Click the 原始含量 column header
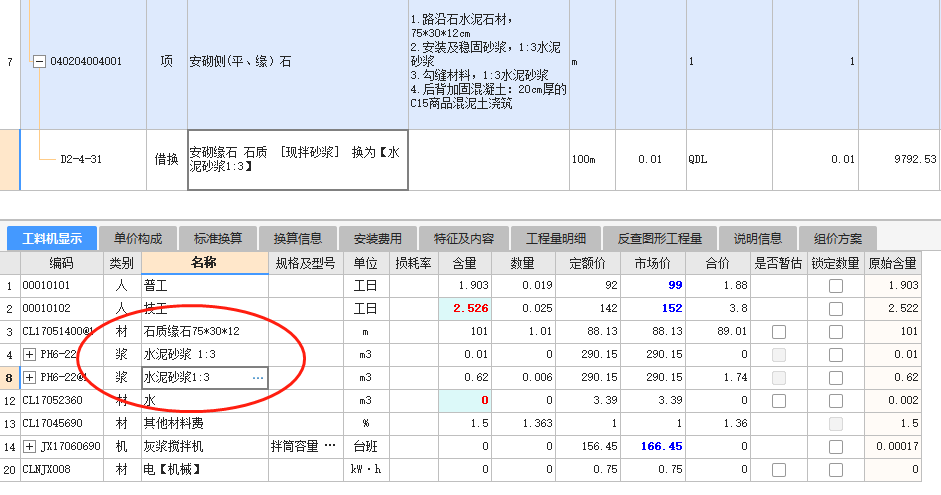The image size is (941, 495). (x=892, y=263)
